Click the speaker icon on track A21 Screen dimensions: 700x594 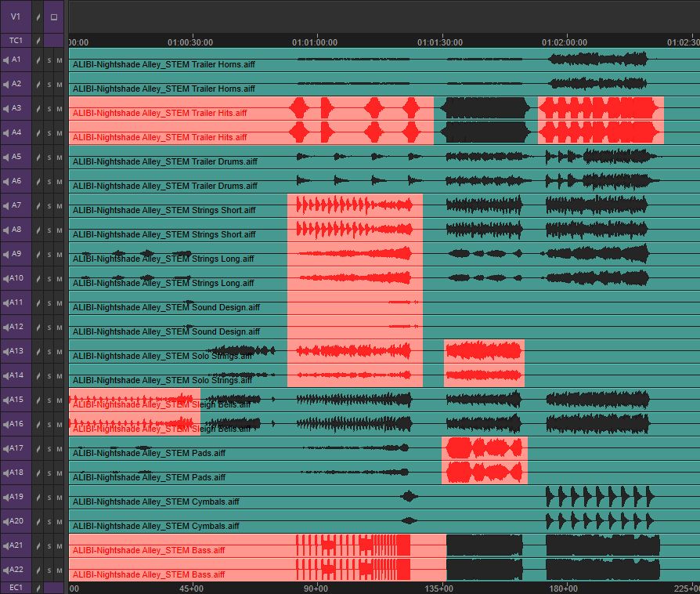coord(5,545)
